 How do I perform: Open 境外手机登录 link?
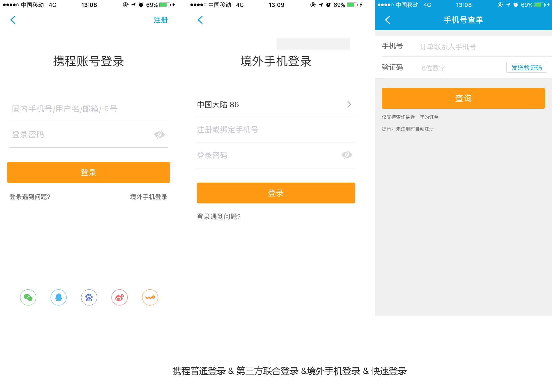[149, 197]
